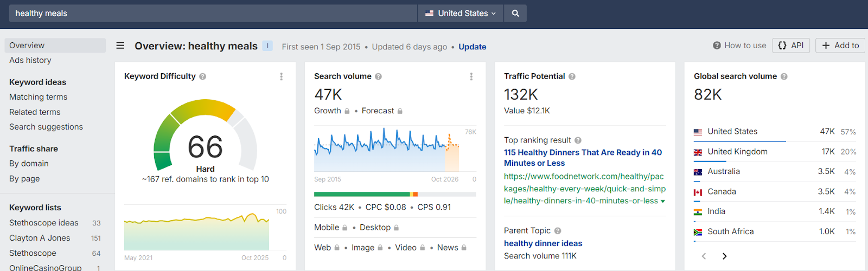This screenshot has height=271, width=868.
Task: Open Keyword Difficulty help icon
Action: [x=202, y=76]
